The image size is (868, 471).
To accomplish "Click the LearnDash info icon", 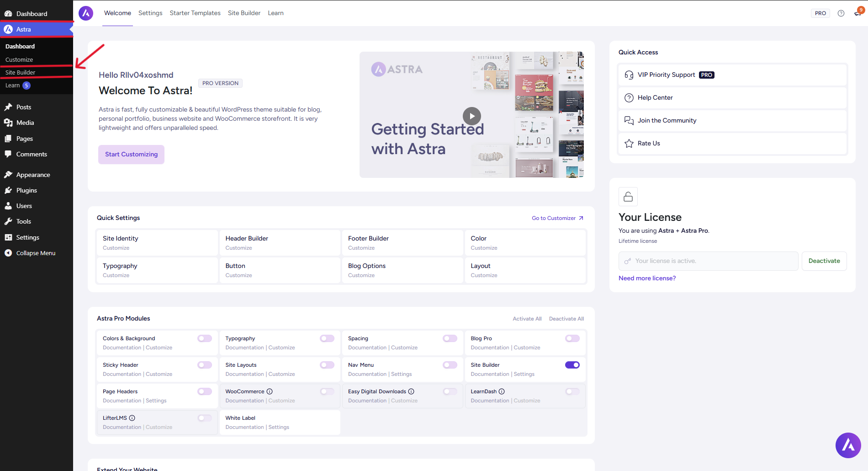I will point(502,391).
